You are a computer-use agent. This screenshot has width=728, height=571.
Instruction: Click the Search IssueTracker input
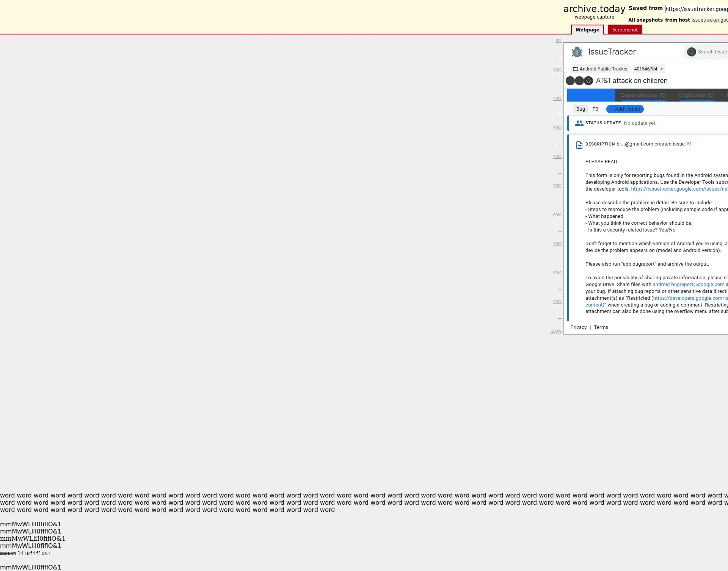[x=712, y=52]
